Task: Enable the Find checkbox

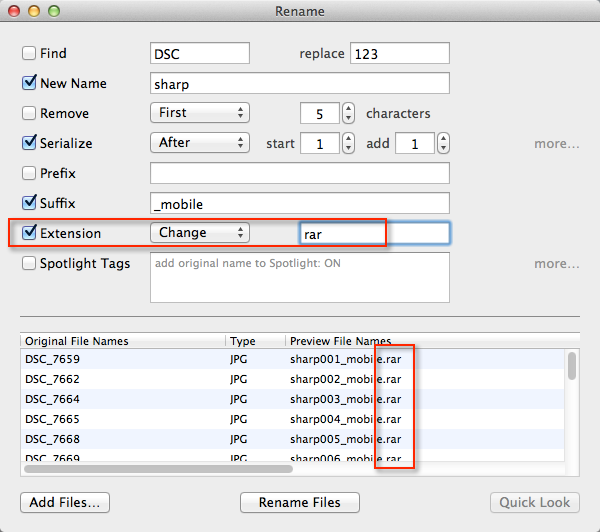Action: click(x=29, y=53)
